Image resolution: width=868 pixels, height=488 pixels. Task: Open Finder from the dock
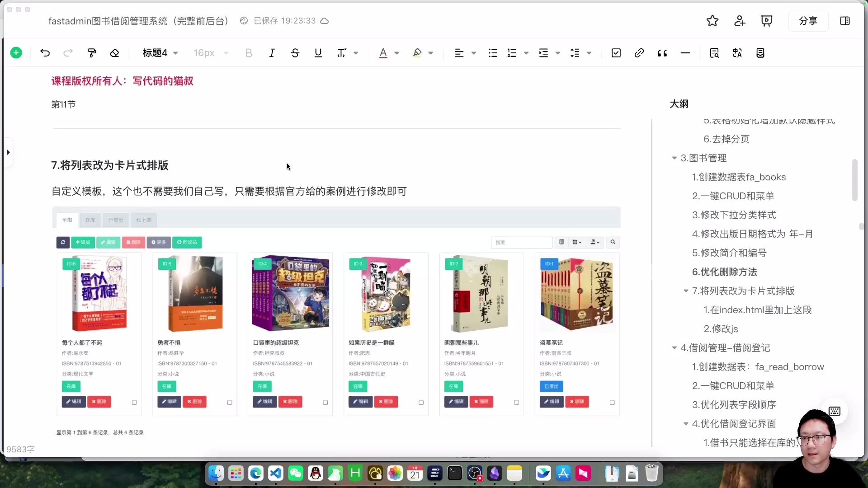point(216,474)
